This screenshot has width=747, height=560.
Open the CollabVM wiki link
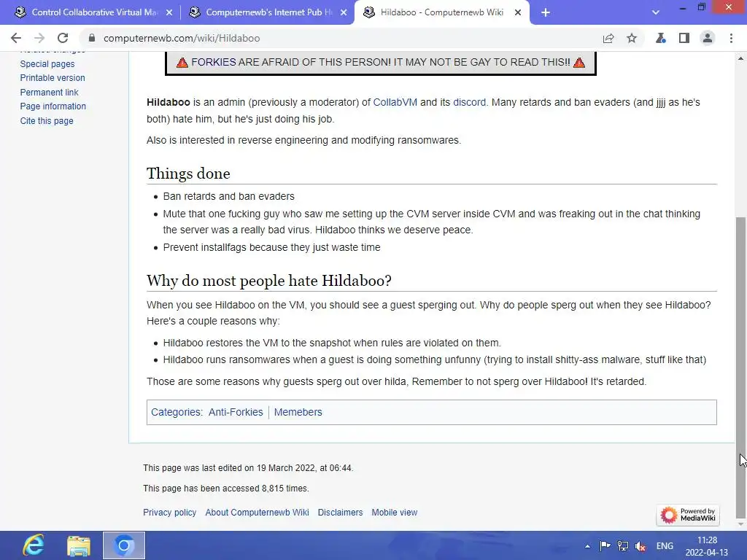tap(395, 102)
